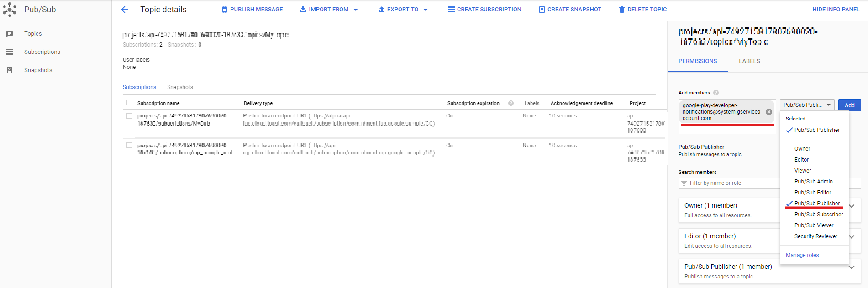Open Topics in the left navigation

tap(33, 34)
